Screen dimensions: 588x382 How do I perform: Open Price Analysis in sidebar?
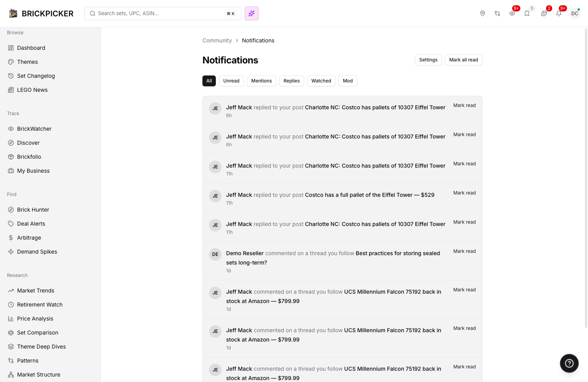coord(50,319)
